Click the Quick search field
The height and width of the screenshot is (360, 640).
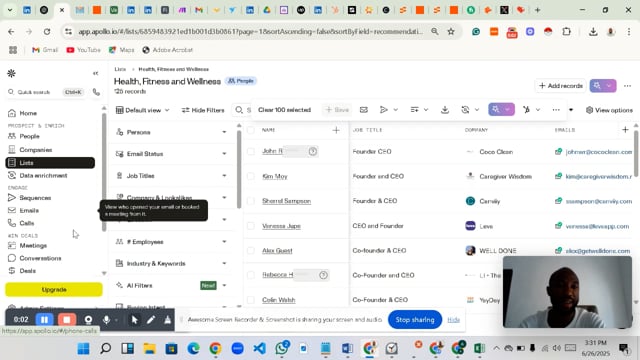pos(45,92)
